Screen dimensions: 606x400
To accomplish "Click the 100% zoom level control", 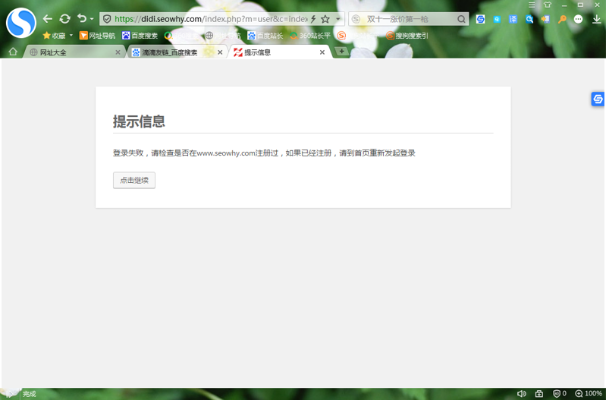I will pyautogui.click(x=590, y=393).
